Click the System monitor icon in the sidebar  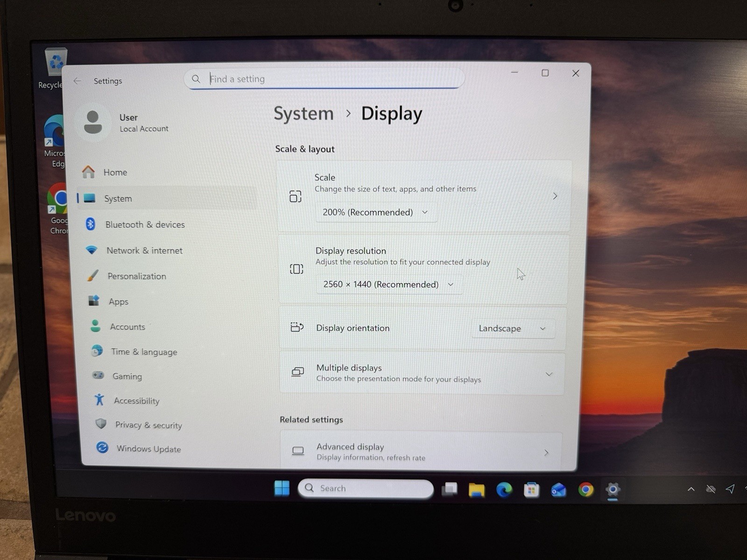90,198
